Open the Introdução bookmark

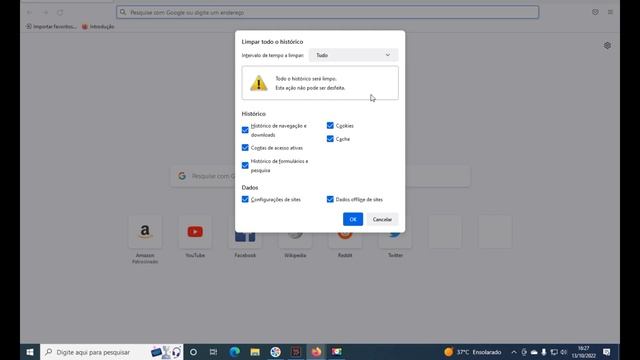[x=98, y=27]
